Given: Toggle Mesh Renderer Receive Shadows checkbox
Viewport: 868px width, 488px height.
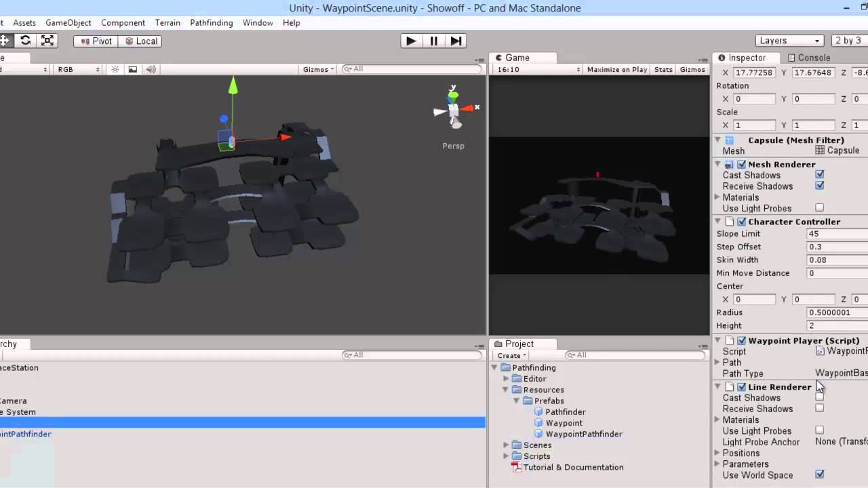Looking at the screenshot, I should (820, 186).
